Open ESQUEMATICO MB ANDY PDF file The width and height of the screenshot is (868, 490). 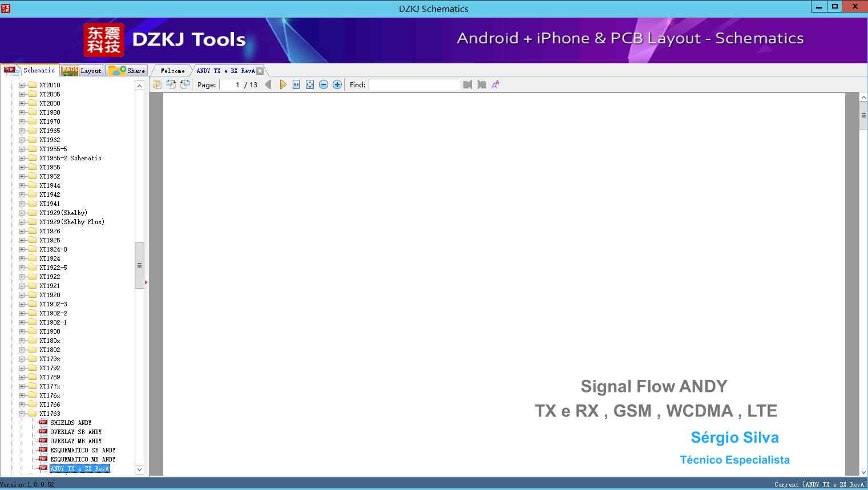coord(83,459)
